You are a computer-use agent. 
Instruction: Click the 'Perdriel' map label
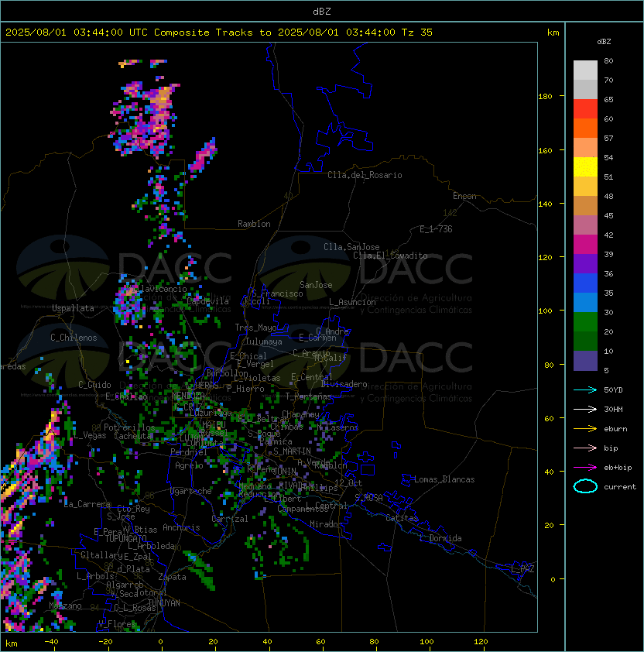coord(189,452)
